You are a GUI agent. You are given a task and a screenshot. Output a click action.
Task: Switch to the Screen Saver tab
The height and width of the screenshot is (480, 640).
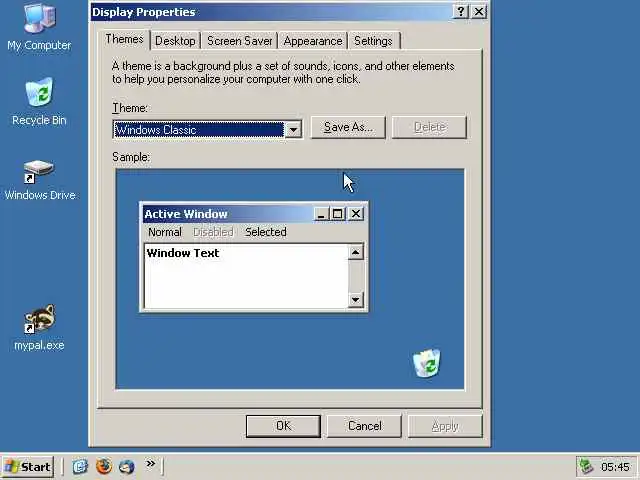point(239,41)
